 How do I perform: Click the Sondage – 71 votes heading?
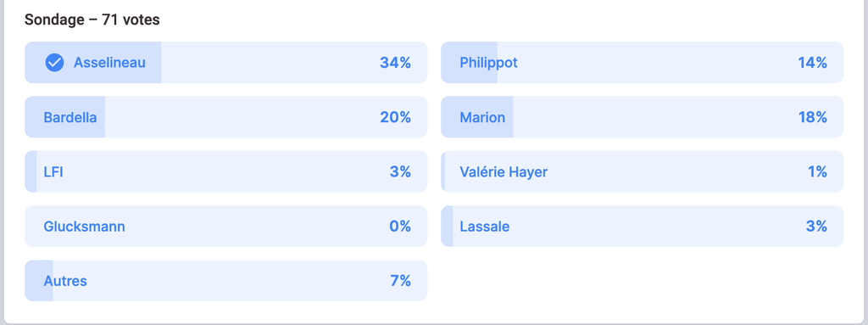click(x=92, y=20)
